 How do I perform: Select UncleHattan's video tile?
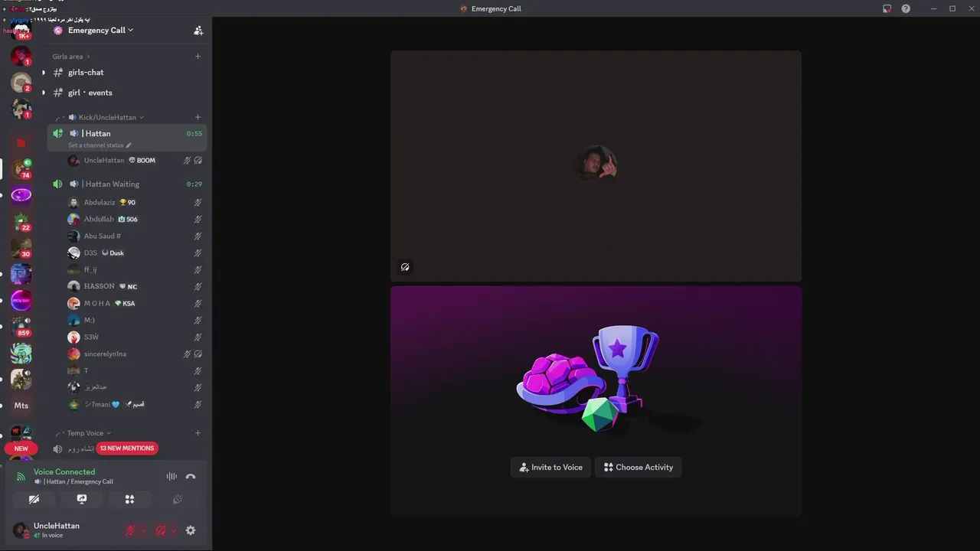[x=596, y=166]
